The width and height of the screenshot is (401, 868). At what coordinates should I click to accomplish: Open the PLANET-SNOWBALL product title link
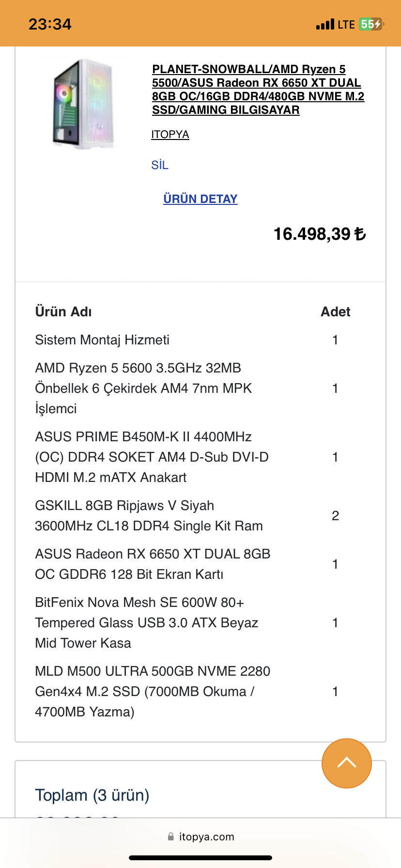pos(258,90)
